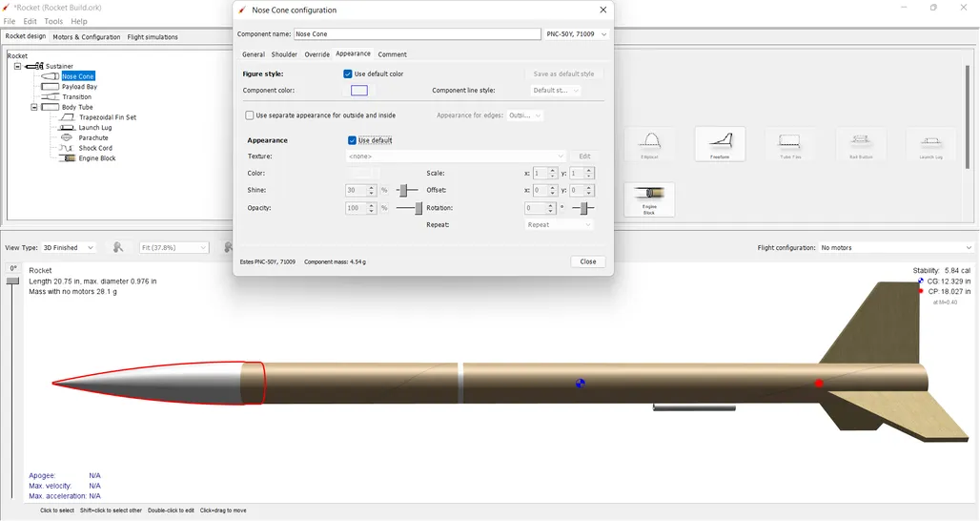Select the Freeform fin set button

(x=720, y=144)
